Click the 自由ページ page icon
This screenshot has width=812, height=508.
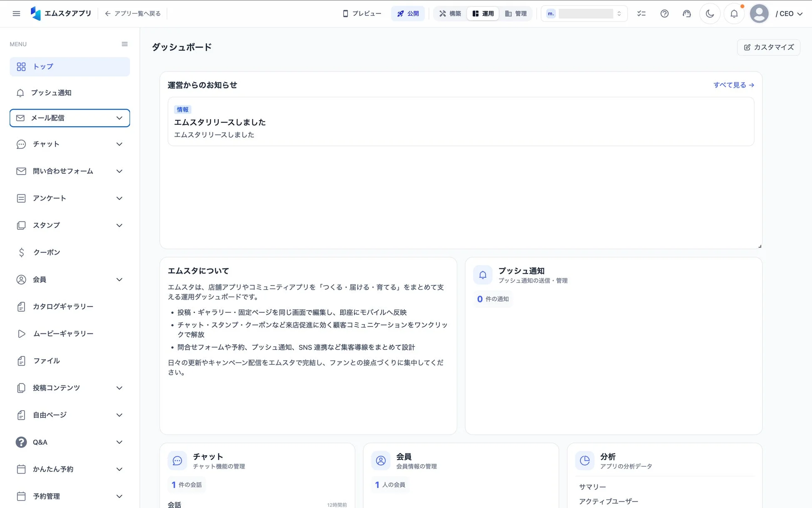coord(21,415)
